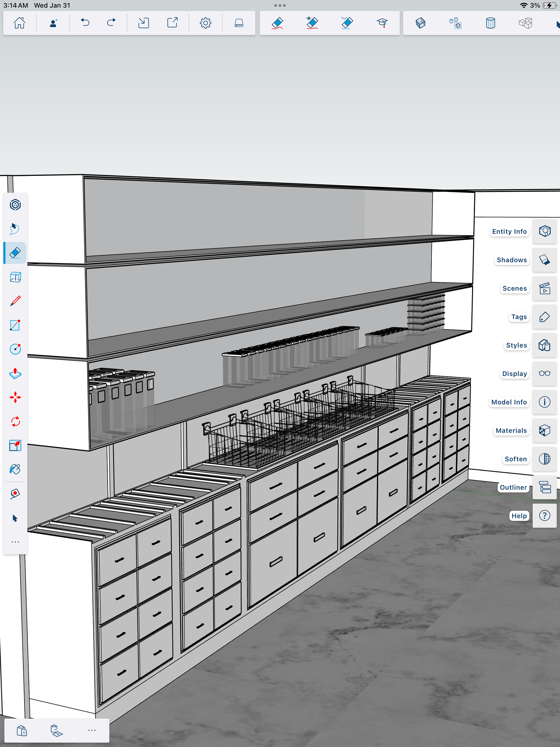Tap the Undo arrow button
This screenshot has width=560, height=747.
click(85, 23)
